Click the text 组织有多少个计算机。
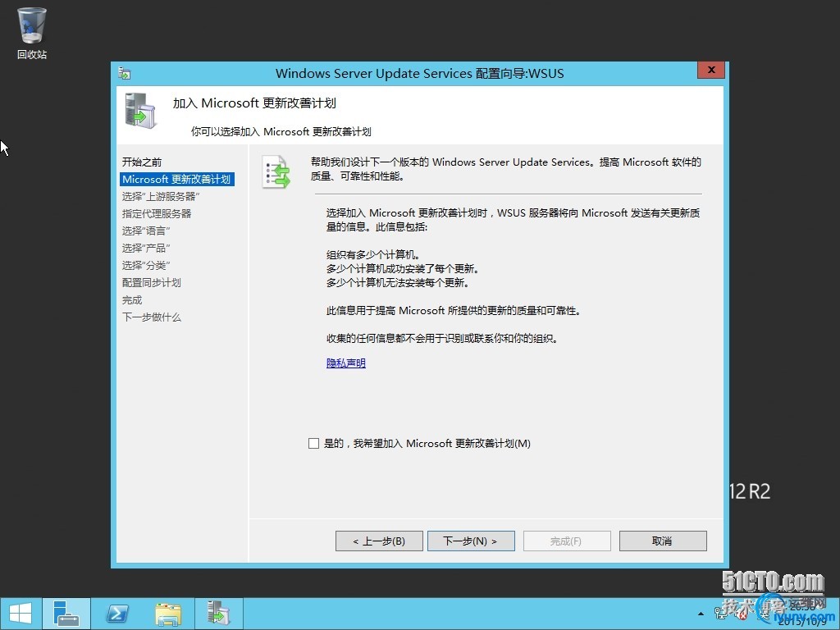Image resolution: width=840 pixels, height=630 pixels. (x=373, y=255)
